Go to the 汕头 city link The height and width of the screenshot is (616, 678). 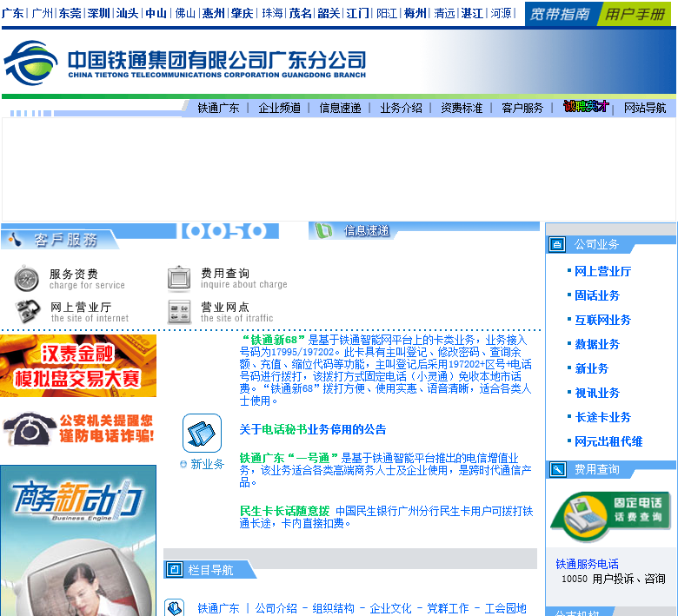(127, 13)
